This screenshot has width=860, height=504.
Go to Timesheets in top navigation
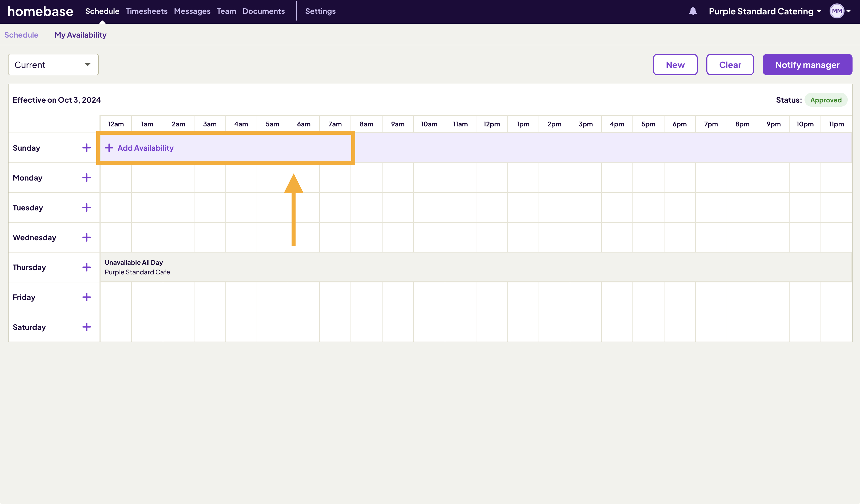(147, 11)
